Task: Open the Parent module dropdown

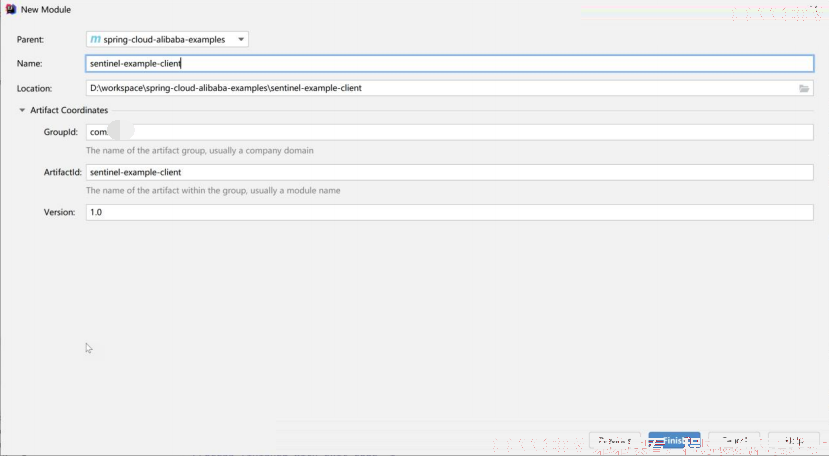Action: [167, 39]
